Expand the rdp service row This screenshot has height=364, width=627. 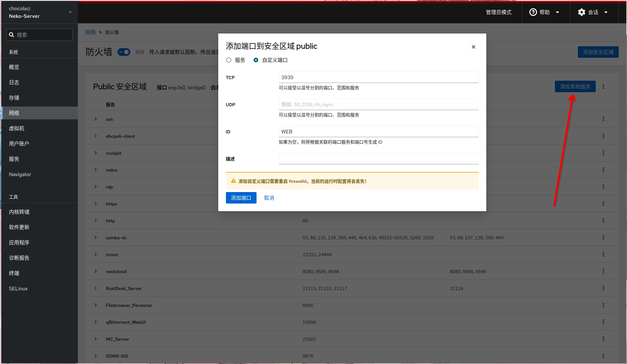point(95,187)
